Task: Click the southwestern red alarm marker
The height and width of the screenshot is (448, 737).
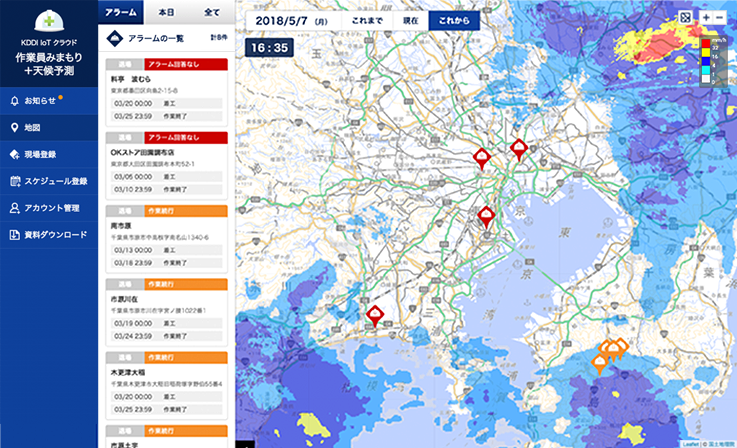Action: coord(375,314)
